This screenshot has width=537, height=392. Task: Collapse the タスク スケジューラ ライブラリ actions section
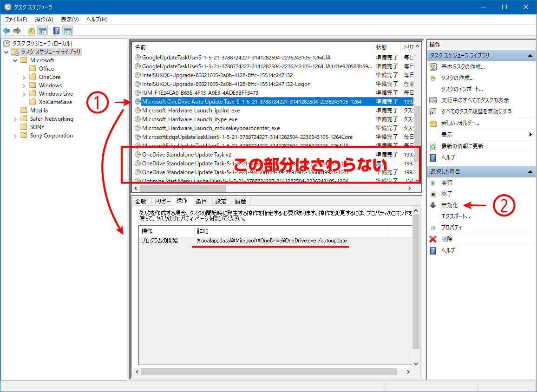click(530, 55)
